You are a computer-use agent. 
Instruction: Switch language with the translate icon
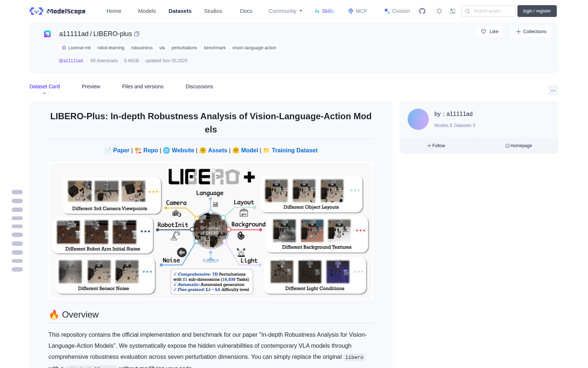click(452, 11)
